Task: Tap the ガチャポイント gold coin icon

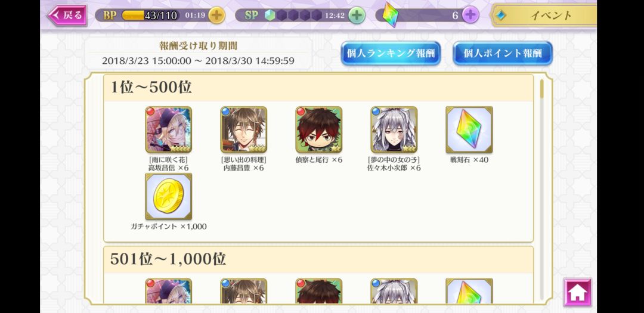Action: tap(168, 196)
